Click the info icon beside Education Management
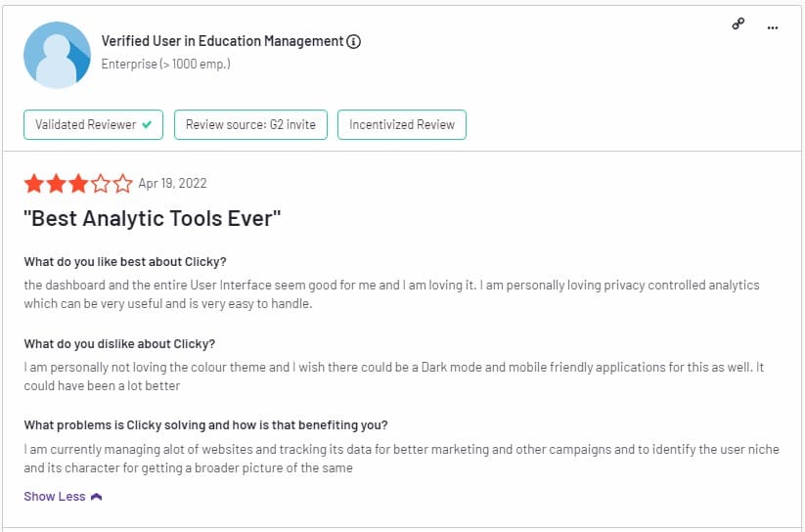The height and width of the screenshot is (532, 805). click(353, 42)
